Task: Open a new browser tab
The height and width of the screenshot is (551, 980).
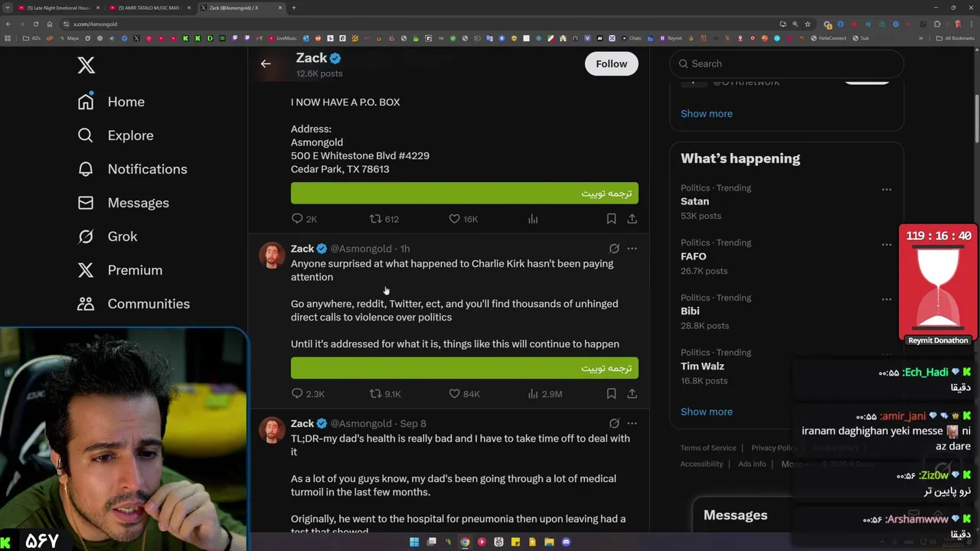Action: point(294,8)
